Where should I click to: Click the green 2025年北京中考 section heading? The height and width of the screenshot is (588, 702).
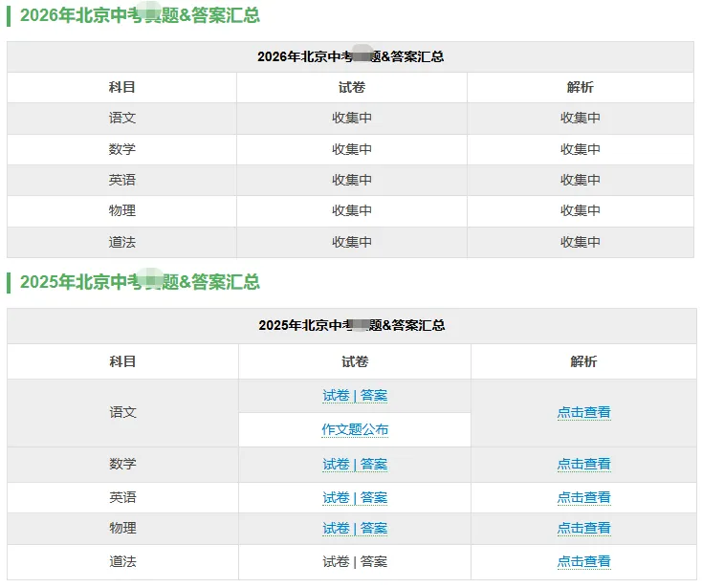140,282
